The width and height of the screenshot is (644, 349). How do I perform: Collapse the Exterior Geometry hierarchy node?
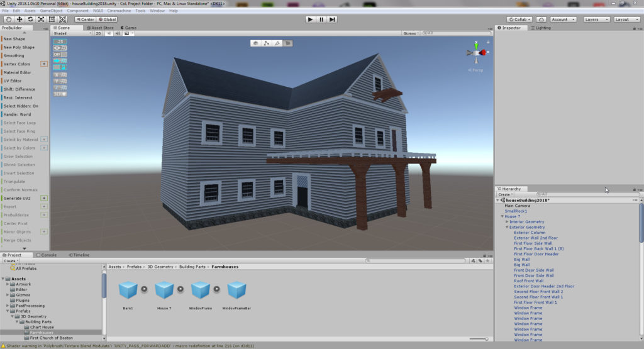tap(508, 227)
